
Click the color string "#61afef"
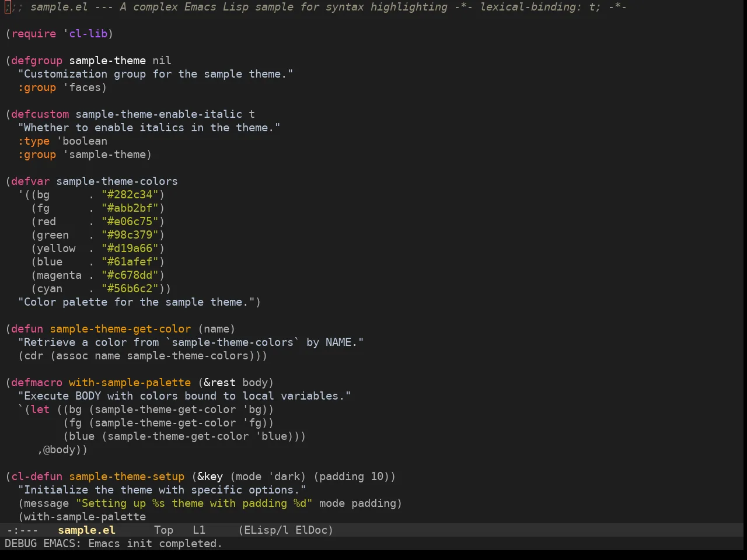[130, 261]
